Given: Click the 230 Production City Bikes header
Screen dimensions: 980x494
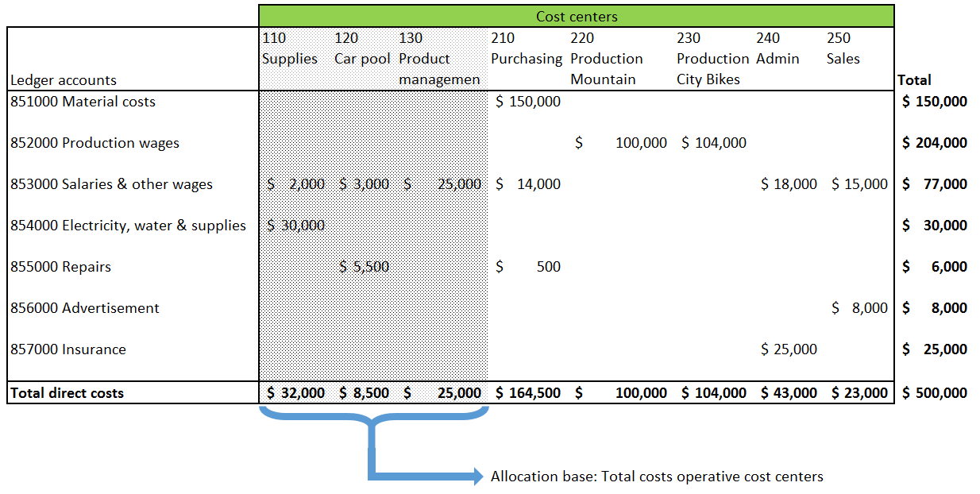Looking at the screenshot, I should [x=712, y=59].
